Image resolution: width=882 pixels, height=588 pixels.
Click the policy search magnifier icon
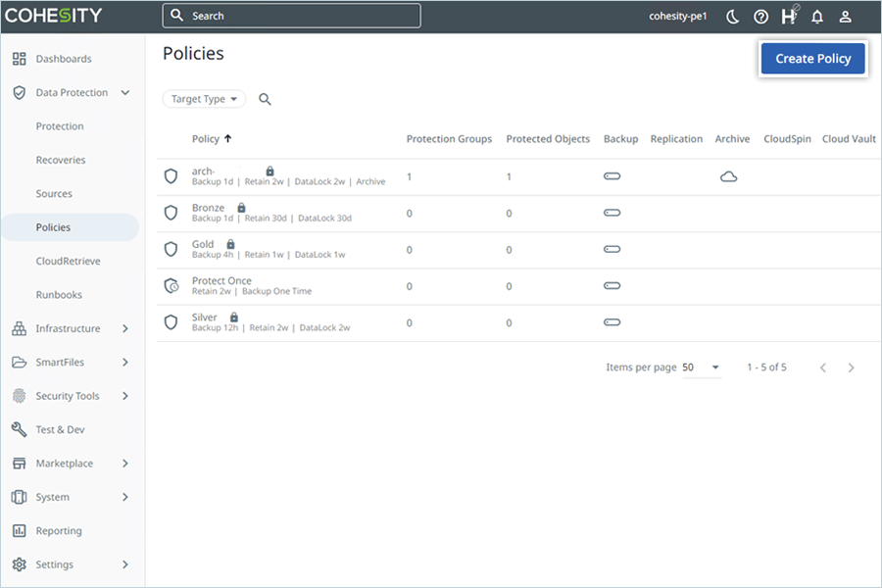[265, 99]
